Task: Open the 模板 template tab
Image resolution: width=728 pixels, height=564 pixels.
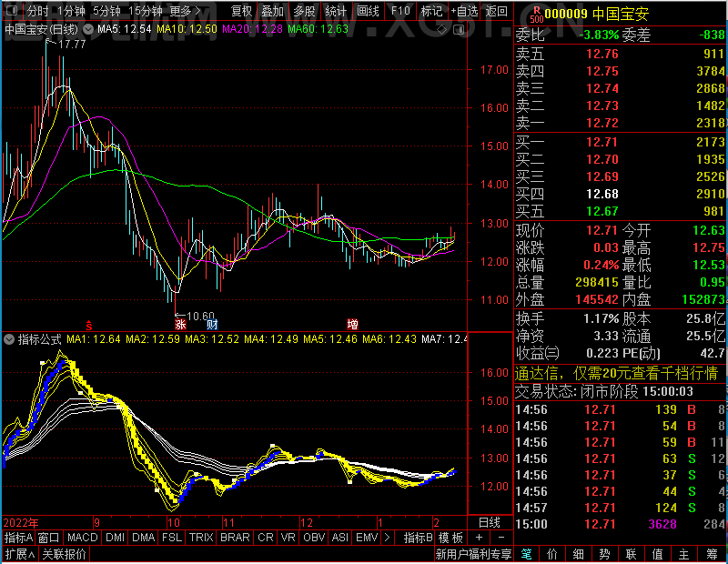Action: (x=450, y=538)
